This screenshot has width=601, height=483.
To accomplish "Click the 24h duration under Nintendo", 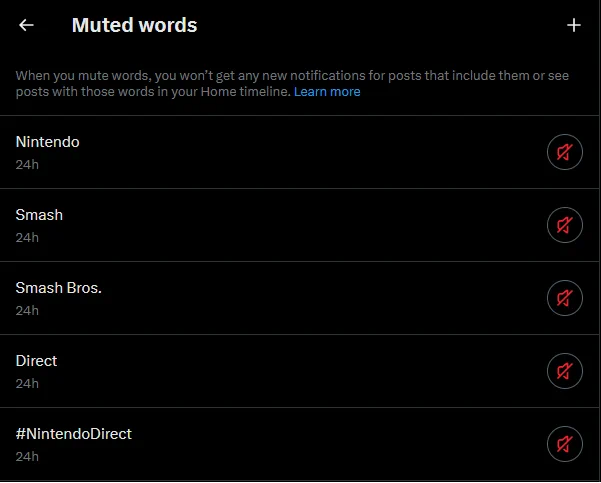I will point(27,164).
